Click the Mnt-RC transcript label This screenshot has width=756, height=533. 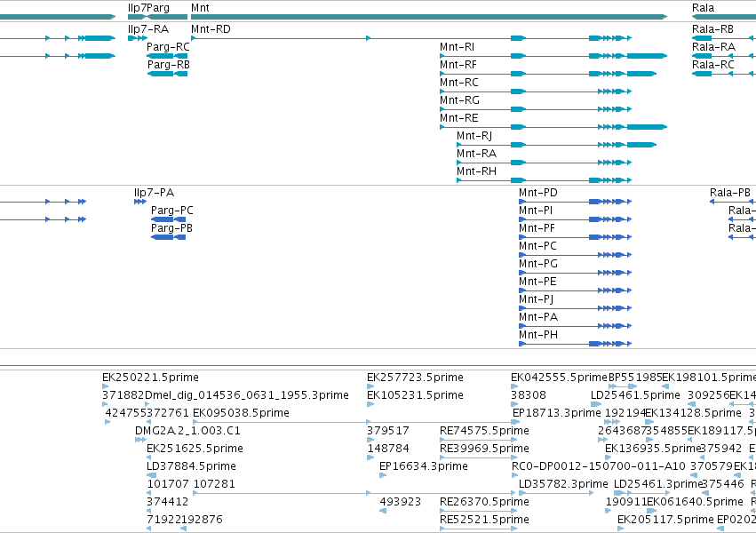point(459,83)
